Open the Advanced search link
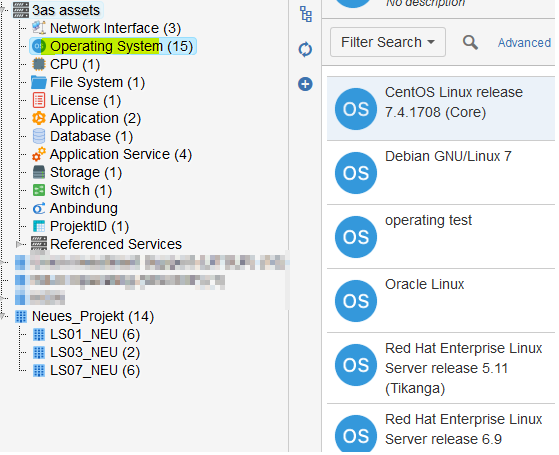This screenshot has width=559, height=455. pyautogui.click(x=524, y=43)
